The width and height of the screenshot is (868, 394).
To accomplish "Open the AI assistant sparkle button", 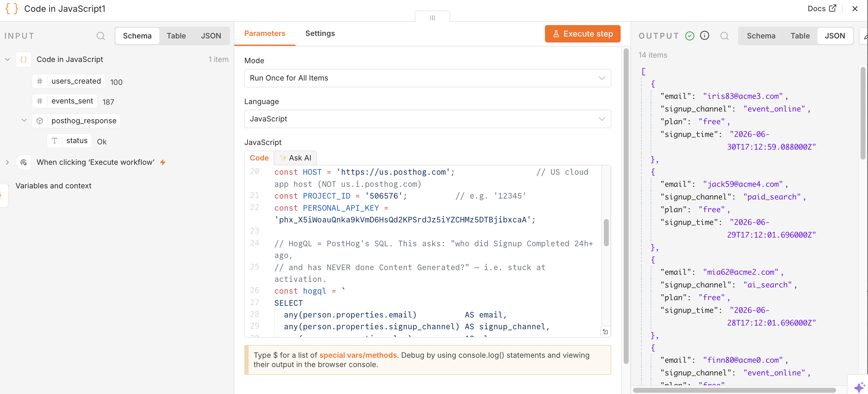I will point(859,386).
